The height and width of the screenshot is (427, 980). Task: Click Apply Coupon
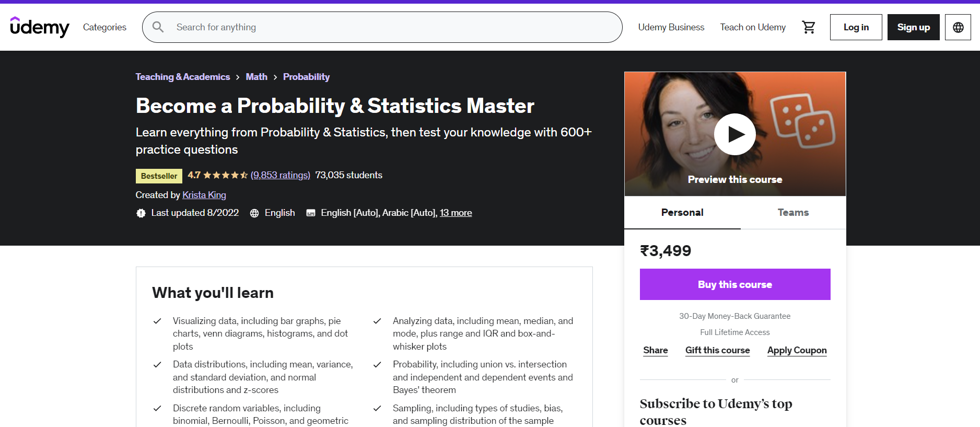pos(797,350)
